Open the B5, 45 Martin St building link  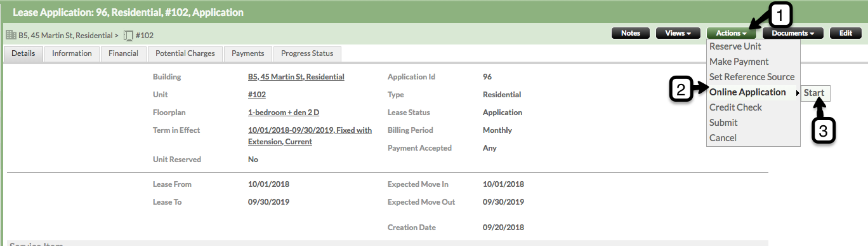click(x=296, y=77)
